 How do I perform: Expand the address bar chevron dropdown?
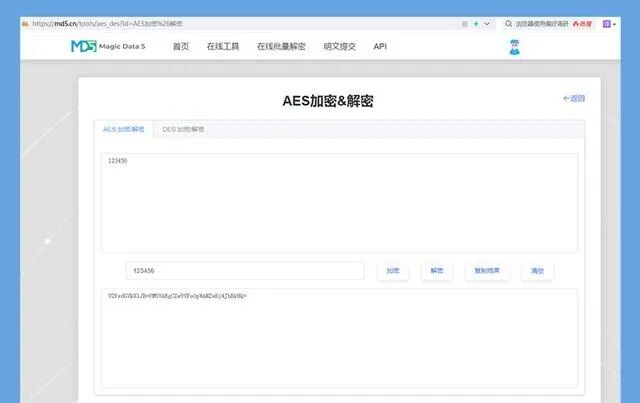click(487, 24)
